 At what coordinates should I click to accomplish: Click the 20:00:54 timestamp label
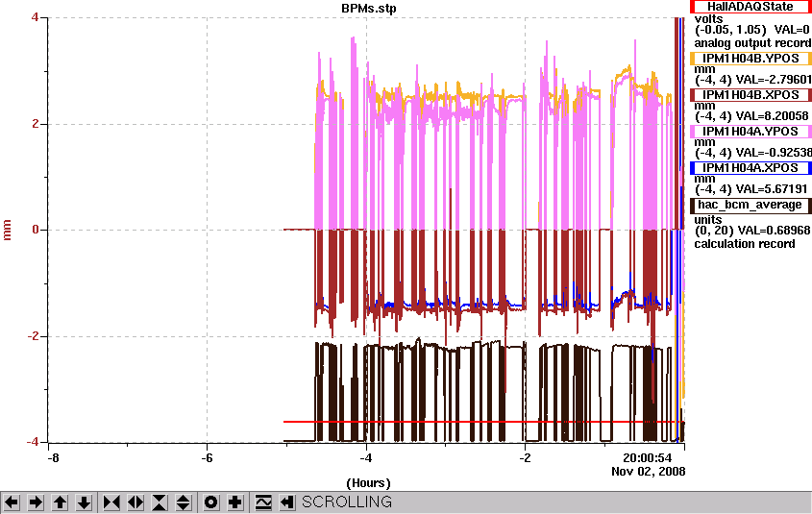[x=647, y=458]
